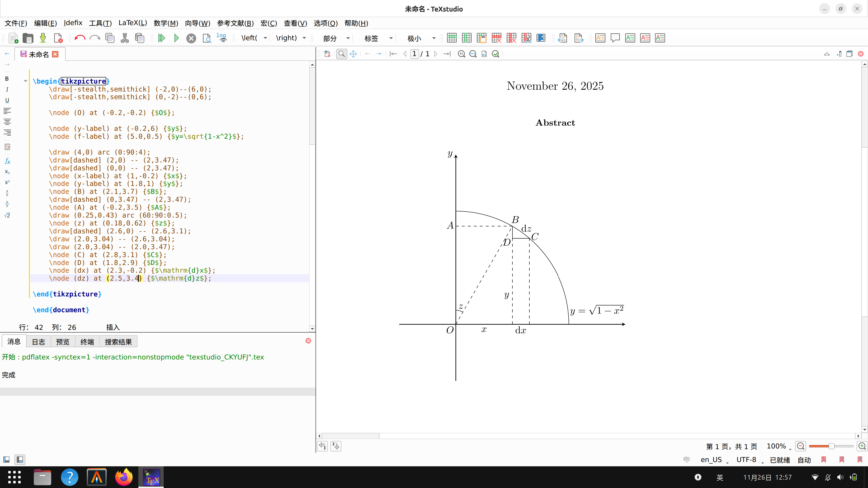Click the inline math fx icon
The height and width of the screenshot is (488, 868).
click(x=7, y=161)
